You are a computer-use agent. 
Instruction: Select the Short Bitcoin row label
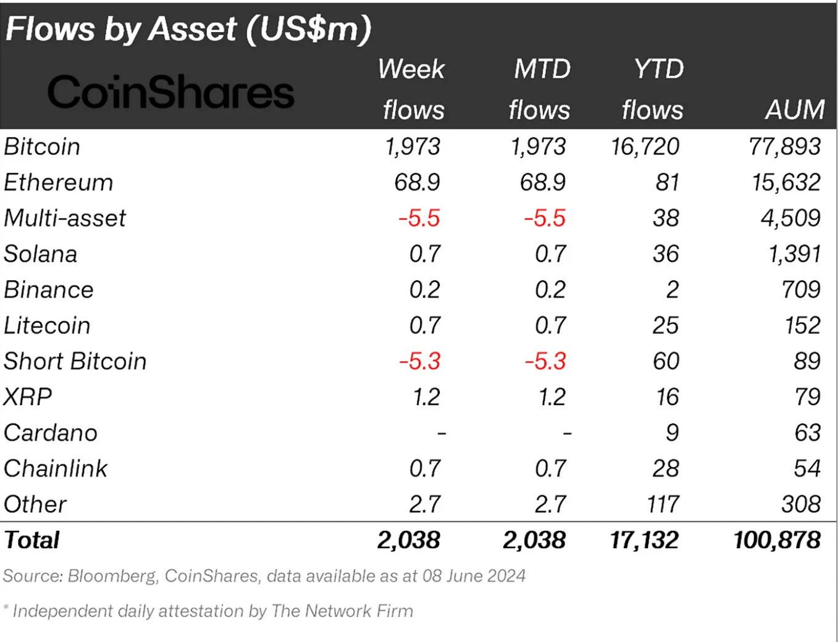pyautogui.click(x=75, y=362)
